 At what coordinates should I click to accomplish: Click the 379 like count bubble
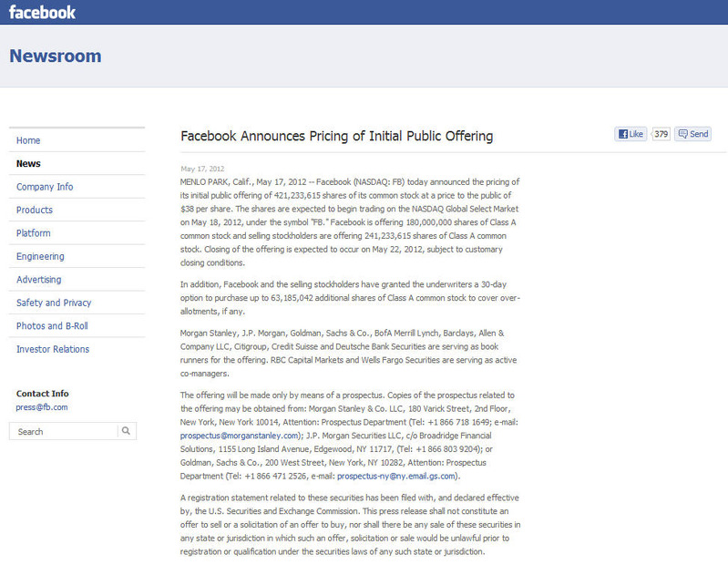661,134
